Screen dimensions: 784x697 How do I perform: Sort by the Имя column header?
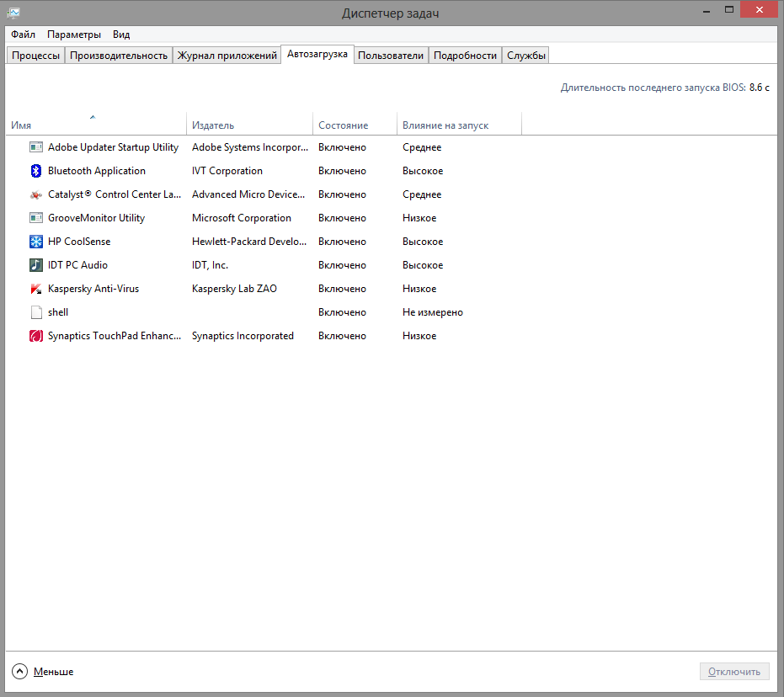click(22, 125)
